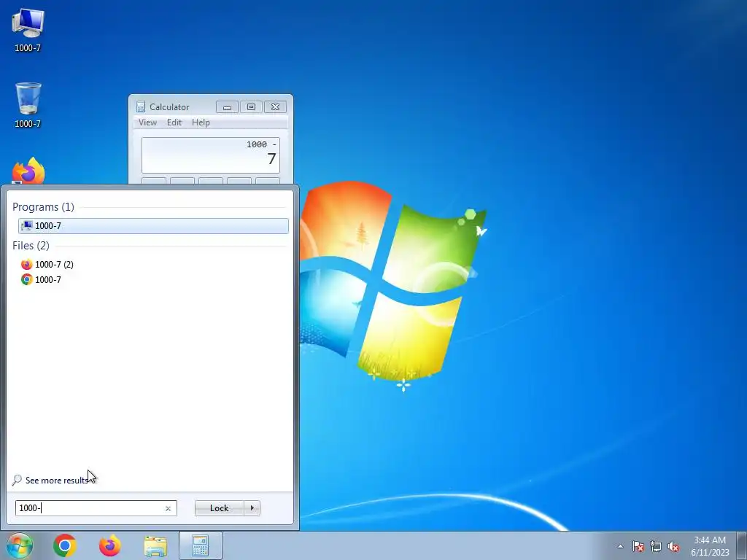Switch to Calculator taskbar button
Image resolution: width=747 pixels, height=560 pixels.
(201, 545)
